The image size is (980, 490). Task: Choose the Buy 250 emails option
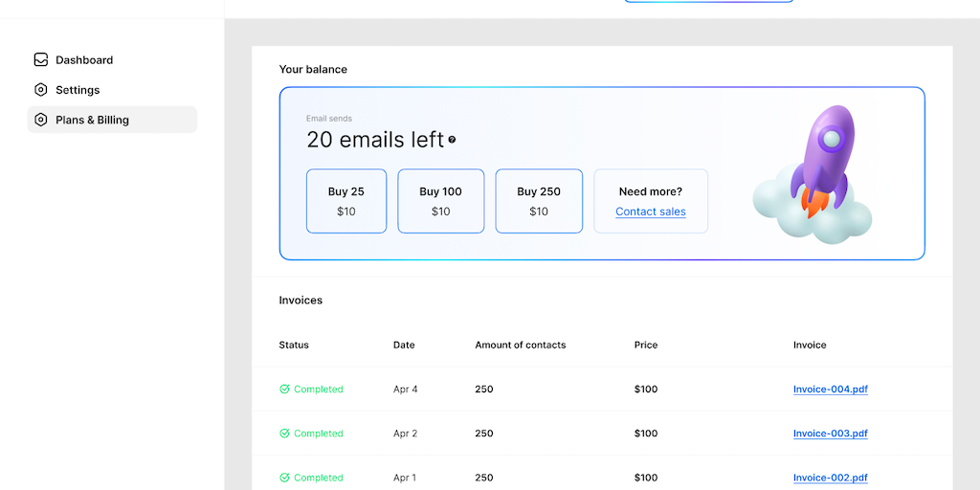coord(539,201)
